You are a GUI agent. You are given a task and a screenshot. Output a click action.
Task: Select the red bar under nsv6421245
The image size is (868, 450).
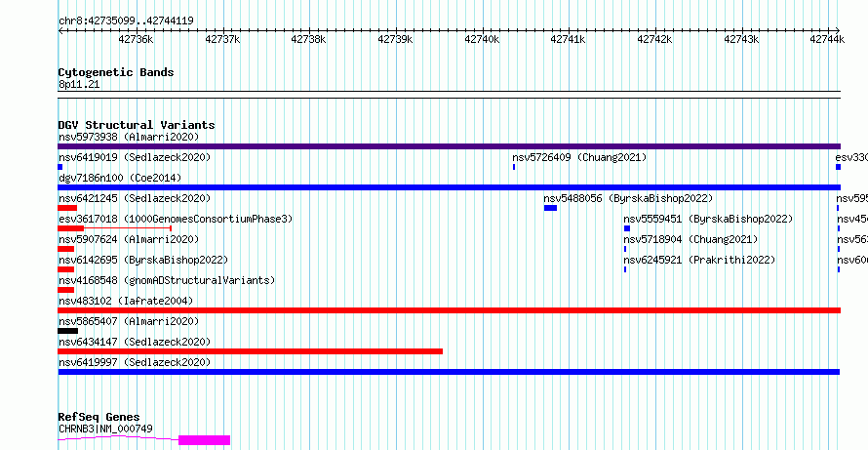pos(67,208)
